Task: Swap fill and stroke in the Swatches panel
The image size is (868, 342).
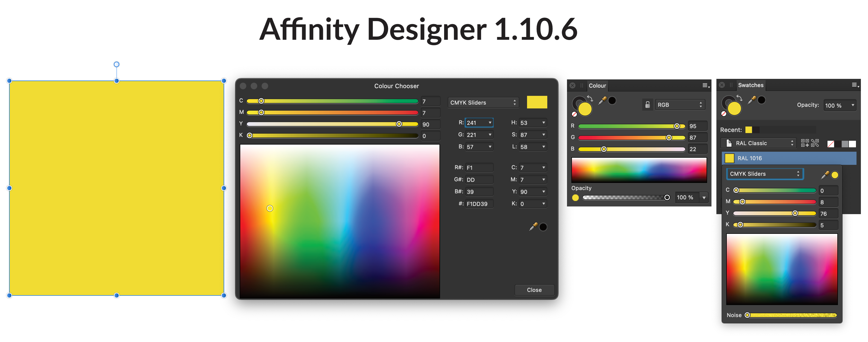Action: tap(739, 98)
